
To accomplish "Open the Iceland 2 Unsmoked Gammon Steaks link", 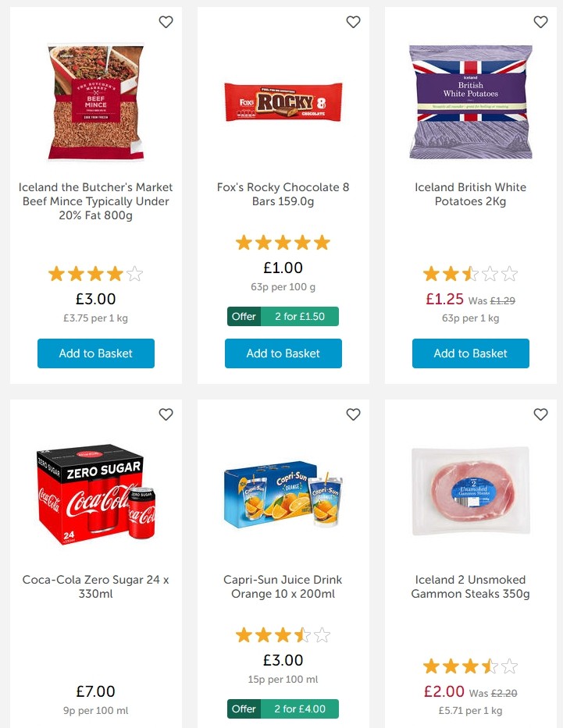I will click(x=470, y=587).
